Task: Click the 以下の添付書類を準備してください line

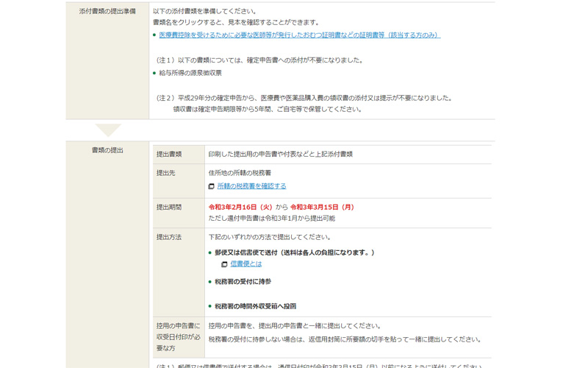Action: tap(205, 11)
